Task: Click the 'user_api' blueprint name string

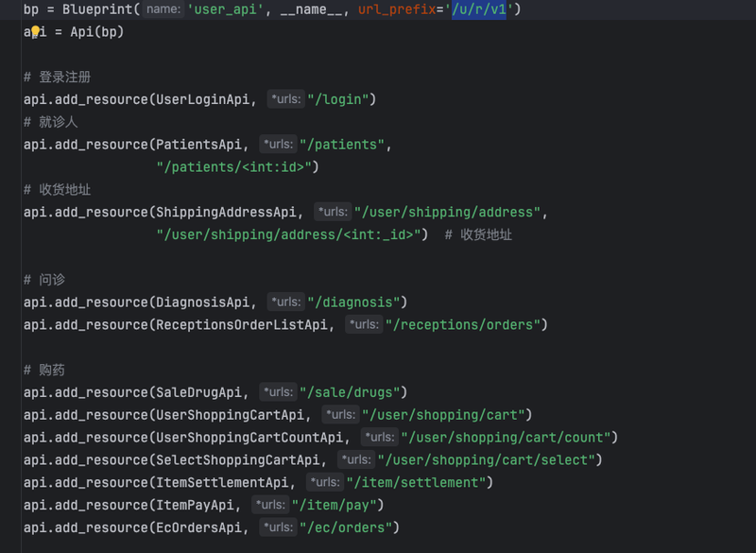Action: (x=225, y=9)
